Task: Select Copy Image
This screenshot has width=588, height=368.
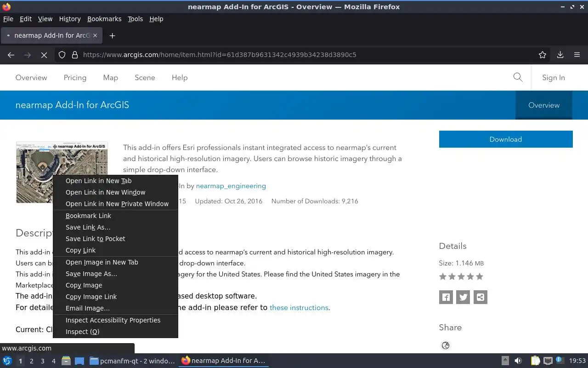Action: point(115,285)
